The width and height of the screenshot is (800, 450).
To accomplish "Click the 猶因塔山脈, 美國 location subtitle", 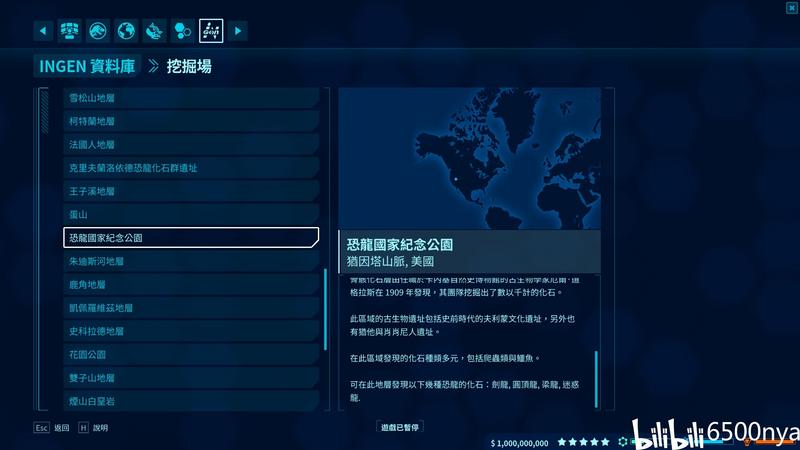I will click(x=390, y=262).
